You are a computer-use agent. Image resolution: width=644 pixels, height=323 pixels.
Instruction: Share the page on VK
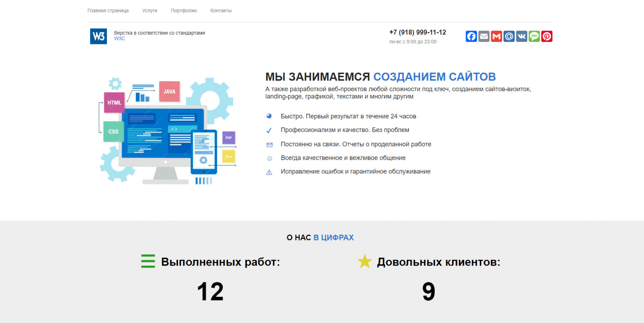522,36
